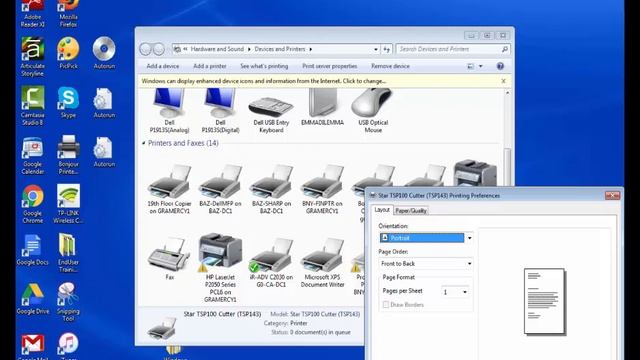Collapse Printers and Faxes group

pos(144,143)
